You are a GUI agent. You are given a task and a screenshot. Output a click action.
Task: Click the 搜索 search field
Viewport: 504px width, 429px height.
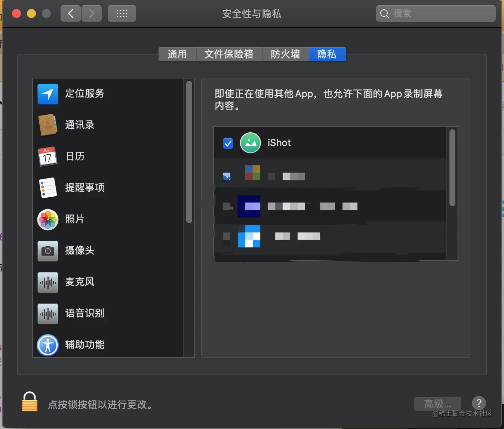click(436, 14)
